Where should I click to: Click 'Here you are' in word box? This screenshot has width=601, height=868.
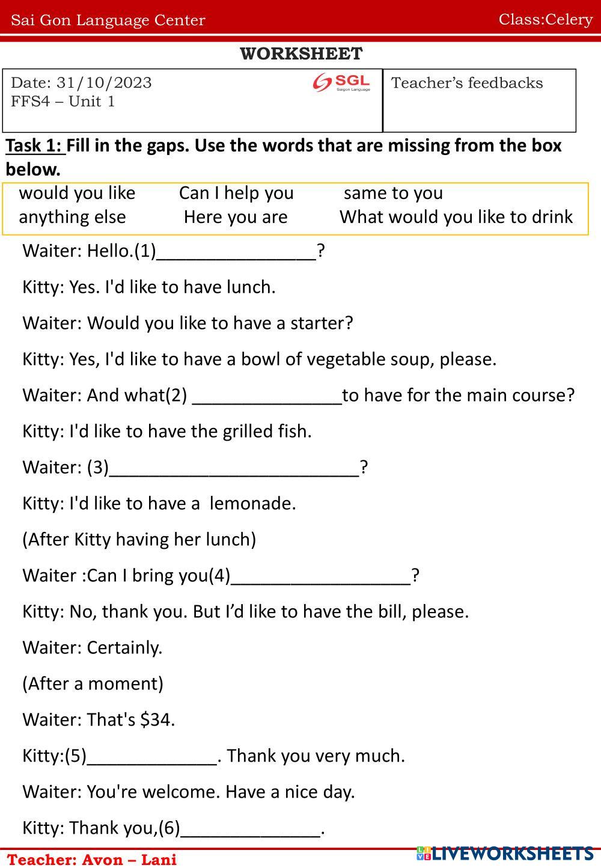(236, 217)
